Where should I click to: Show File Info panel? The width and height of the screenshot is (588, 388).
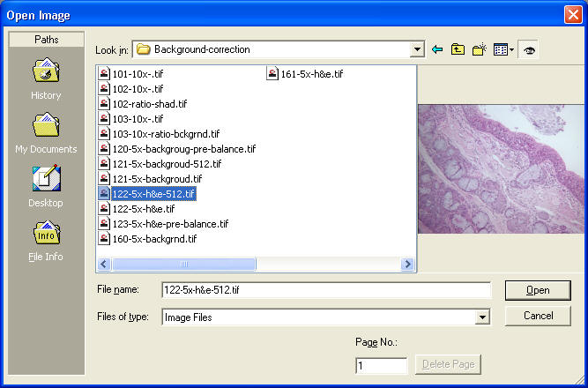coord(46,236)
